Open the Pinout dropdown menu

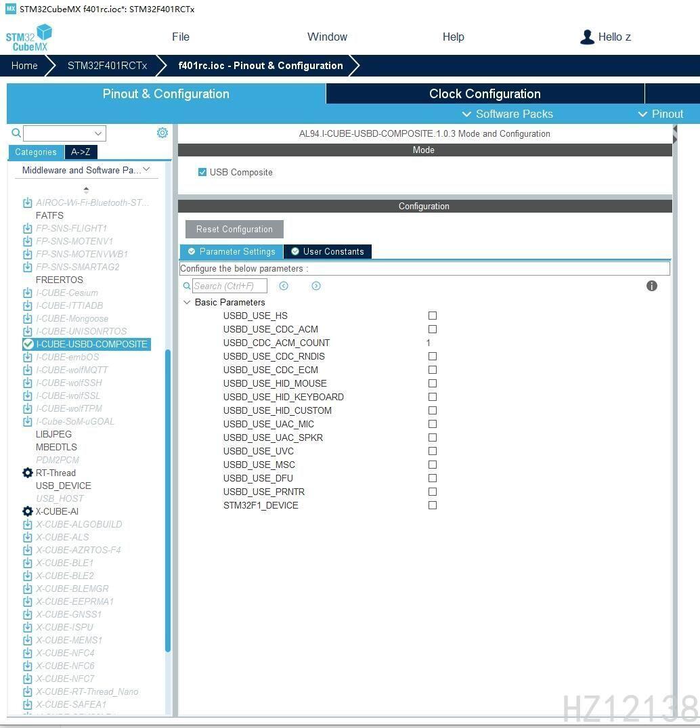click(x=661, y=114)
